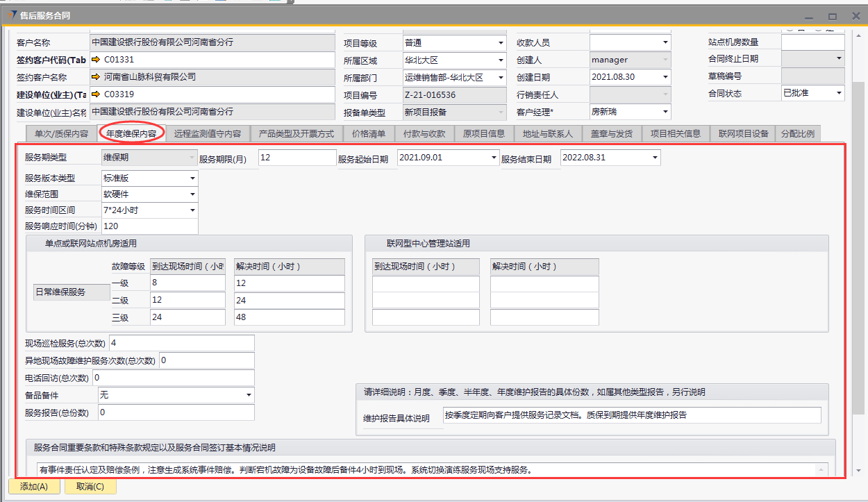Go to the 联网项目设备 tab
The image size is (868, 502).
743,134
